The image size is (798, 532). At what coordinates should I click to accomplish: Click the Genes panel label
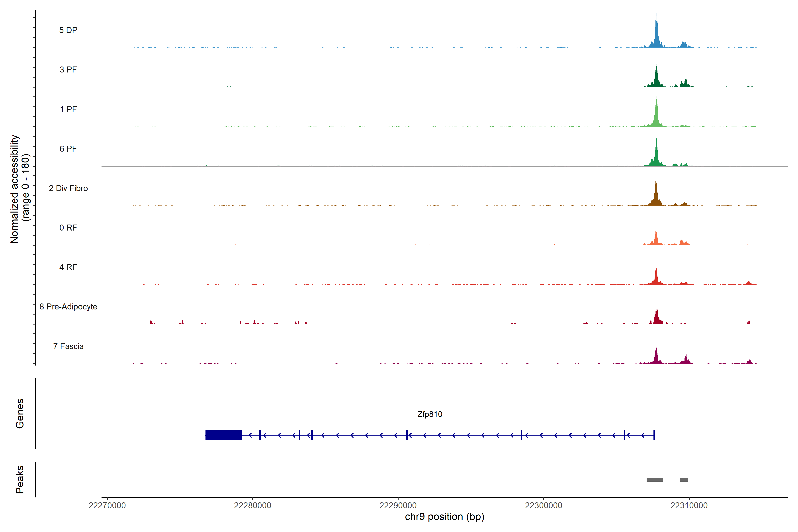20,413
